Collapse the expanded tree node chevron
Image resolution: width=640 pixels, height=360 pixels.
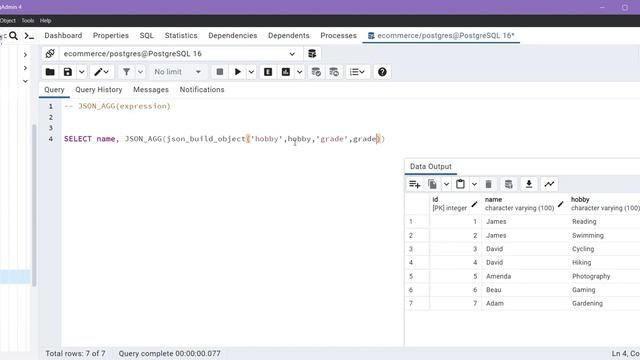pyautogui.click(x=25, y=81)
